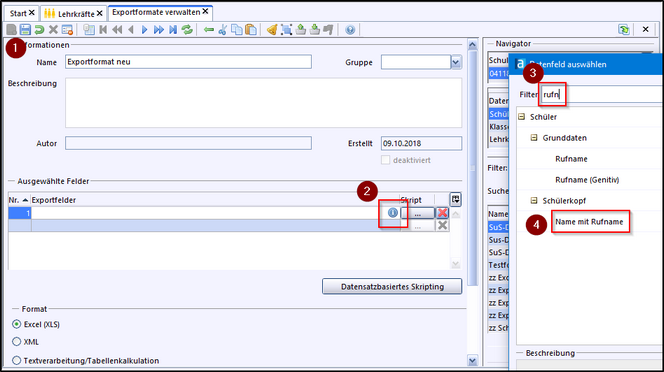This screenshot has width=664, height=372.
Task: Jump to last record in toolbar
Action: [x=173, y=29]
